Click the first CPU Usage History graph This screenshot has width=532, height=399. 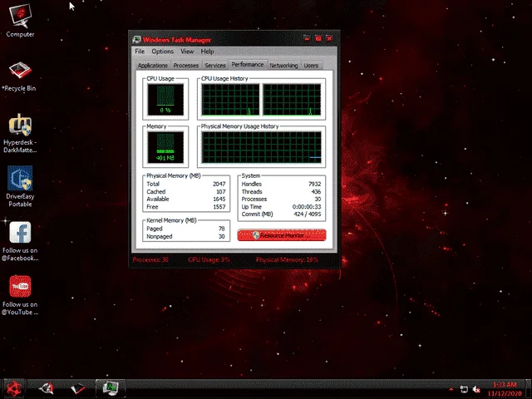[x=230, y=100]
